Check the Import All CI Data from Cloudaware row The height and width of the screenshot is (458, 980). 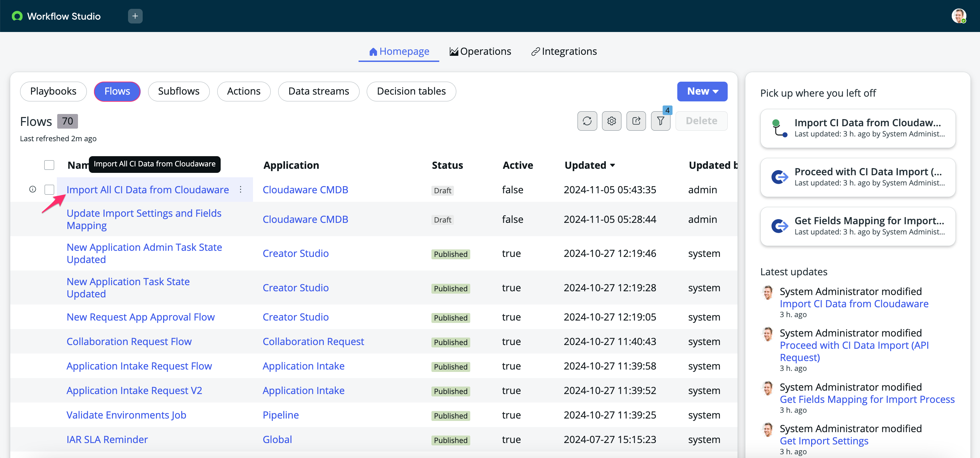[x=49, y=190]
